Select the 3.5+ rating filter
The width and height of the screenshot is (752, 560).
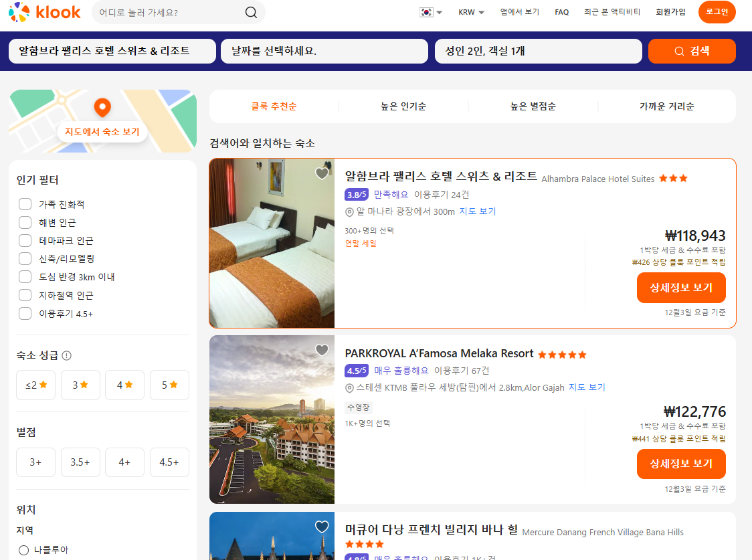click(x=80, y=462)
